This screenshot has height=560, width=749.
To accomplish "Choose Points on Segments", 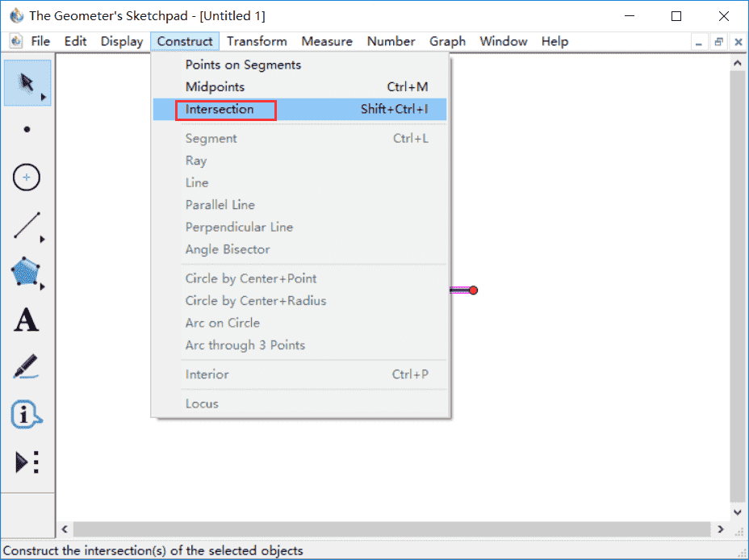I will pyautogui.click(x=300, y=65).
